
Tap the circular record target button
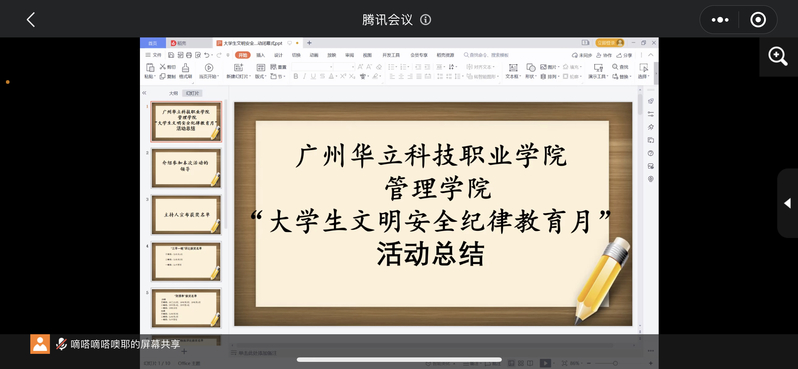coord(758,20)
